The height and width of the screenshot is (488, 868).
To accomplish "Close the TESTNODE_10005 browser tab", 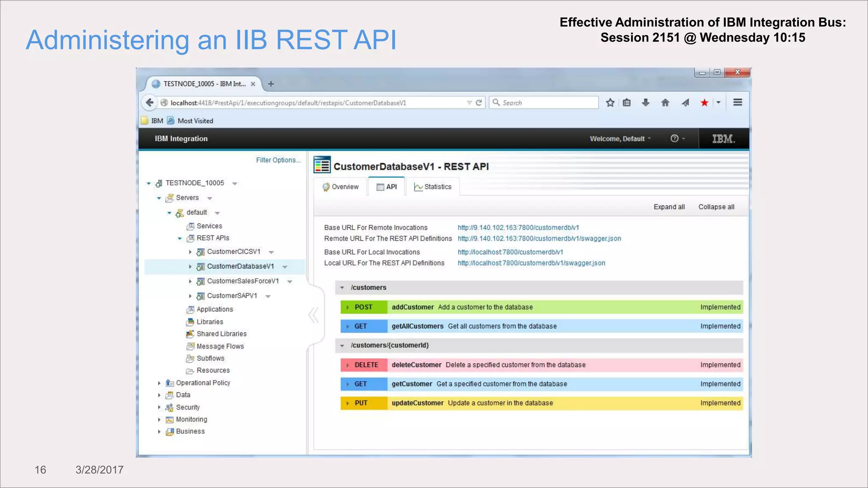I will [x=253, y=84].
